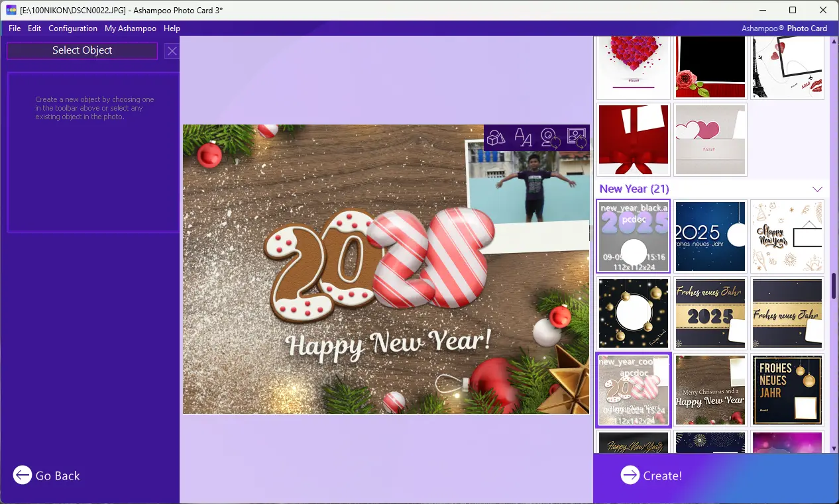Pick the Merry Christmas and Happy New Year template
Viewport: 839px width, 504px height.
tap(710, 390)
